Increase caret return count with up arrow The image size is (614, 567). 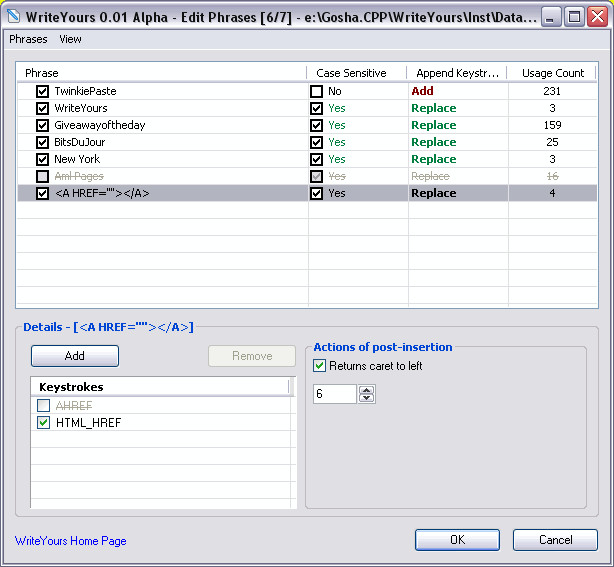(x=367, y=390)
